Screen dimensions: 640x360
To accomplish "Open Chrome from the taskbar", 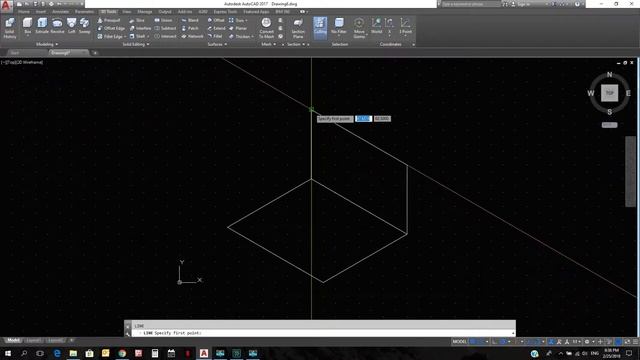I will click(x=122, y=353).
